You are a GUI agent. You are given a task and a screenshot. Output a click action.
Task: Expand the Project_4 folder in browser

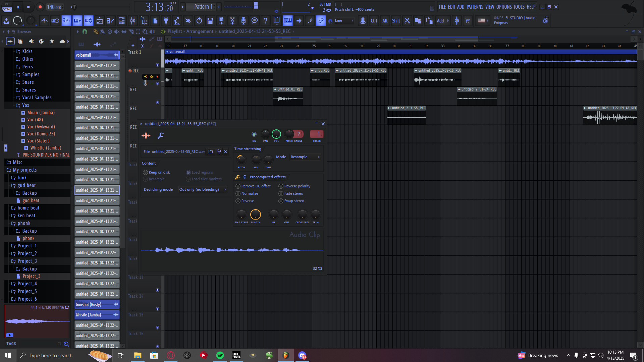(27, 284)
